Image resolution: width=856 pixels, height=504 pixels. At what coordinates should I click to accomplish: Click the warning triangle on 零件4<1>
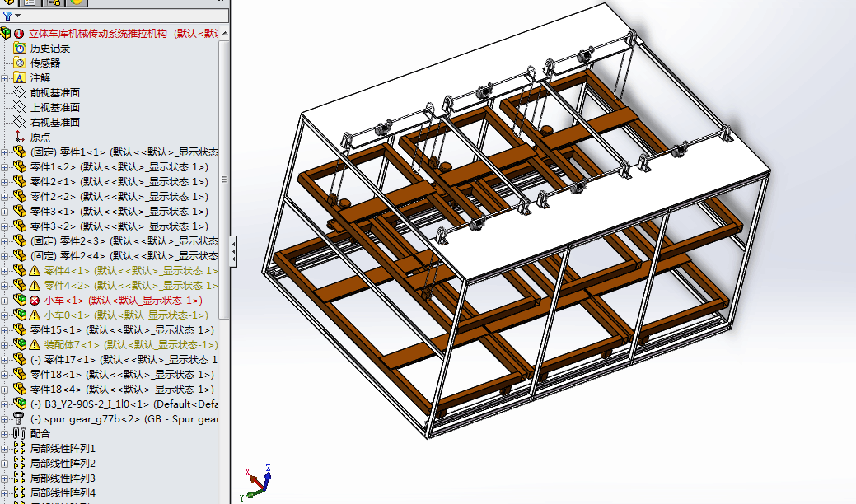[x=35, y=271]
